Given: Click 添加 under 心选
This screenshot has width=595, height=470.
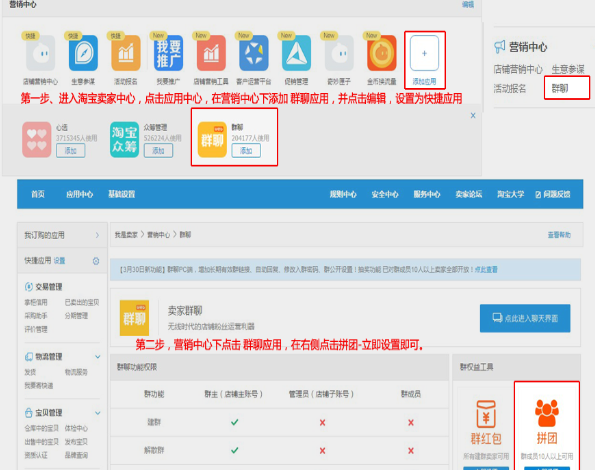Looking at the screenshot, I should 71,151.
